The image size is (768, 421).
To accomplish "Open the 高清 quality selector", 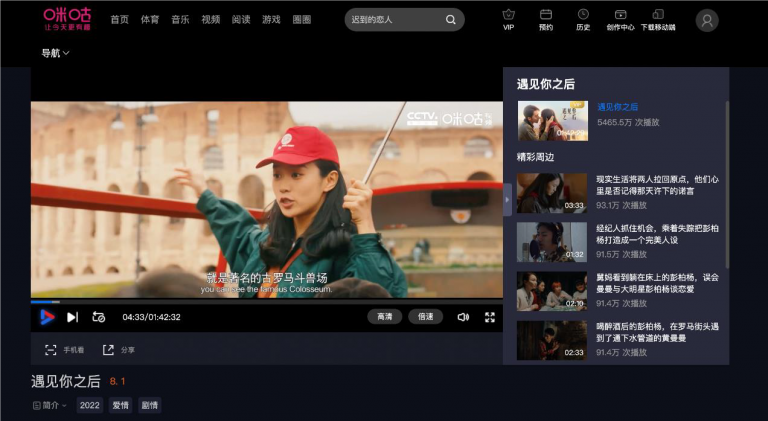I will coord(384,317).
